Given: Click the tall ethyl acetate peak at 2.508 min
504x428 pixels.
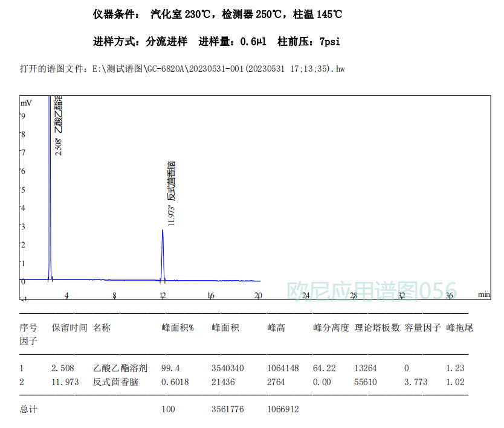Looking at the screenshot, I should pyautogui.click(x=50, y=181).
